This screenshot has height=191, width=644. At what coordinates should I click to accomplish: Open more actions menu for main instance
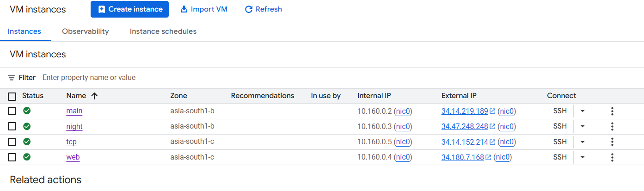[612, 111]
